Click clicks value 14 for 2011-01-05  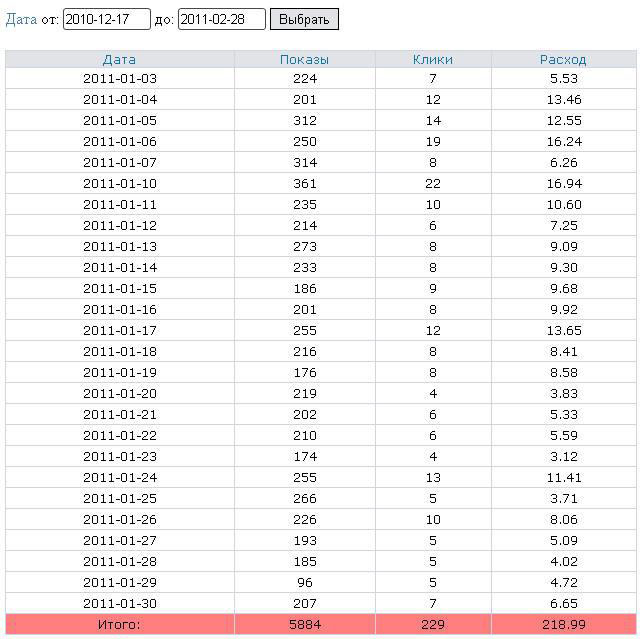[433, 121]
